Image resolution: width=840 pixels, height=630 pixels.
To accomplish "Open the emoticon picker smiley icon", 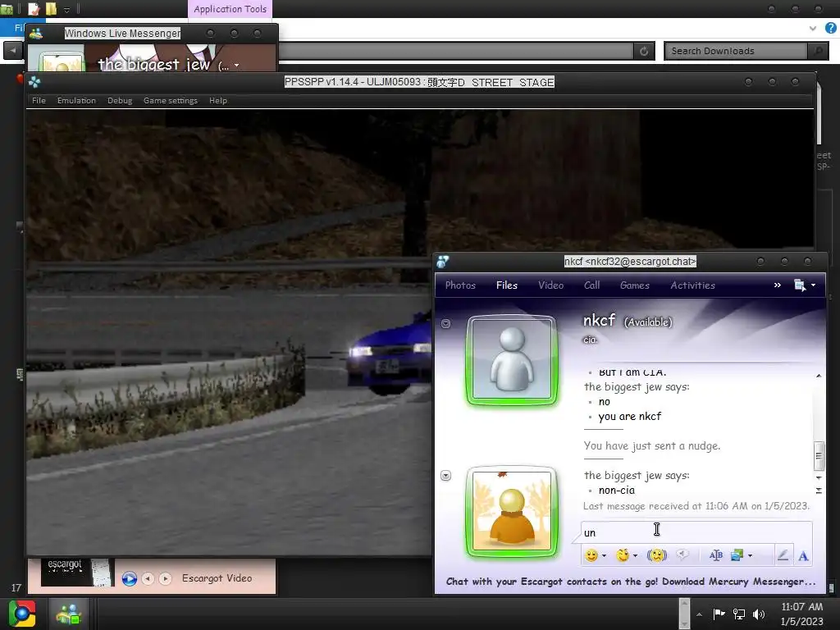I will [591, 555].
